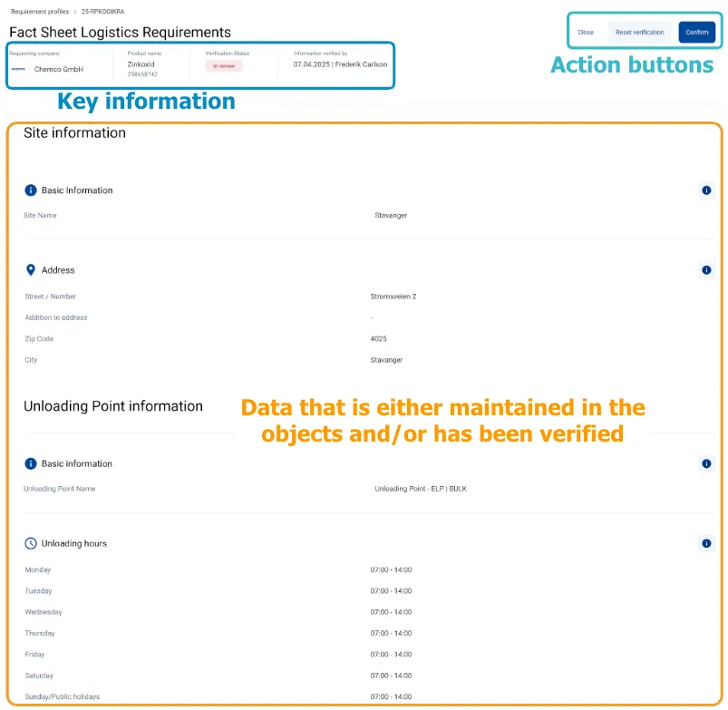Click info icon right of Address section
This screenshot has height=710, width=728.
[x=706, y=270]
